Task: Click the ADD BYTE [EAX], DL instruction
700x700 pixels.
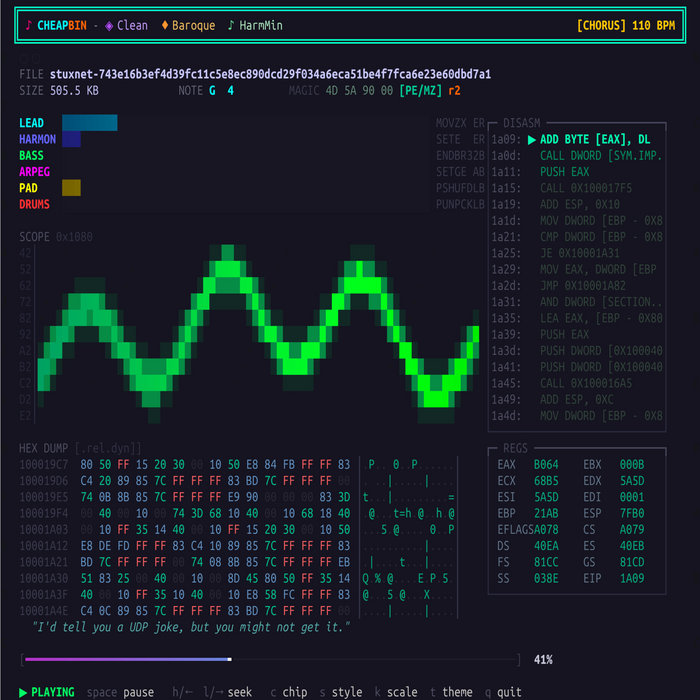Action: 595,139
